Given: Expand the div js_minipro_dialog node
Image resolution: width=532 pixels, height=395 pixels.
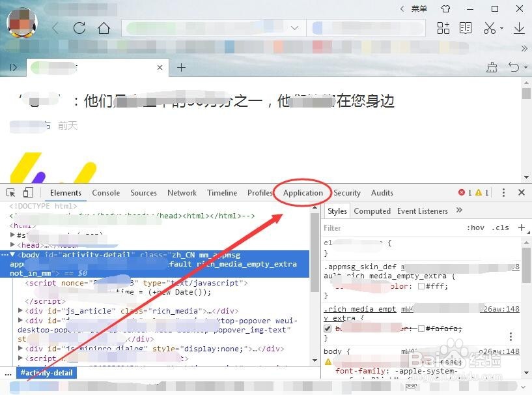Looking at the screenshot, I should [x=20, y=349].
